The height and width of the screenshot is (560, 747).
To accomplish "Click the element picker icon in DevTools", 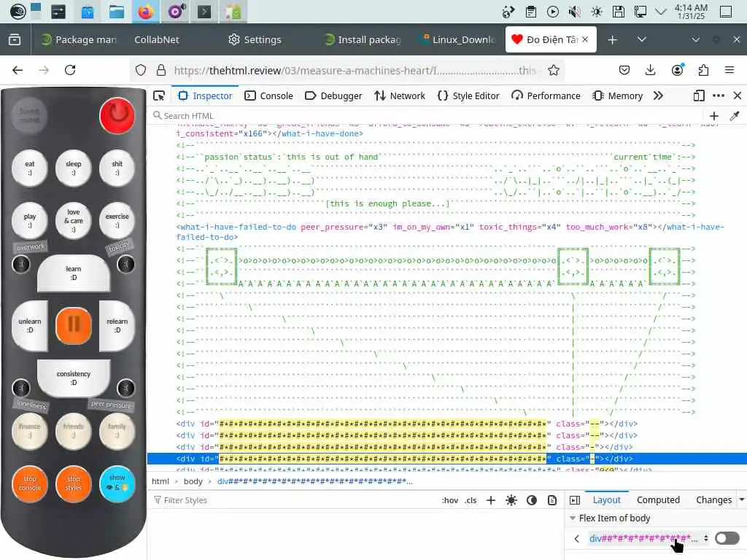I will 159,96.
